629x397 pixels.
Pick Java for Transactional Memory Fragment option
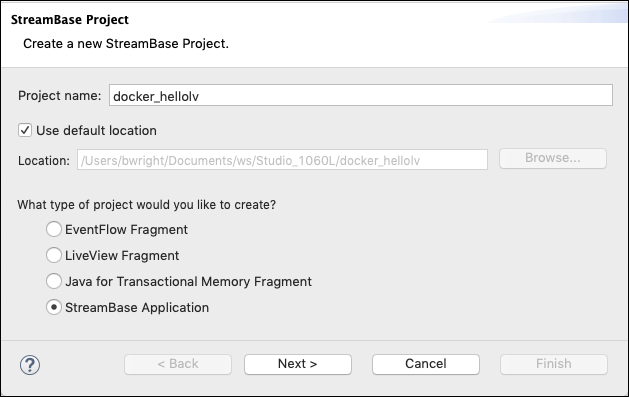54,282
